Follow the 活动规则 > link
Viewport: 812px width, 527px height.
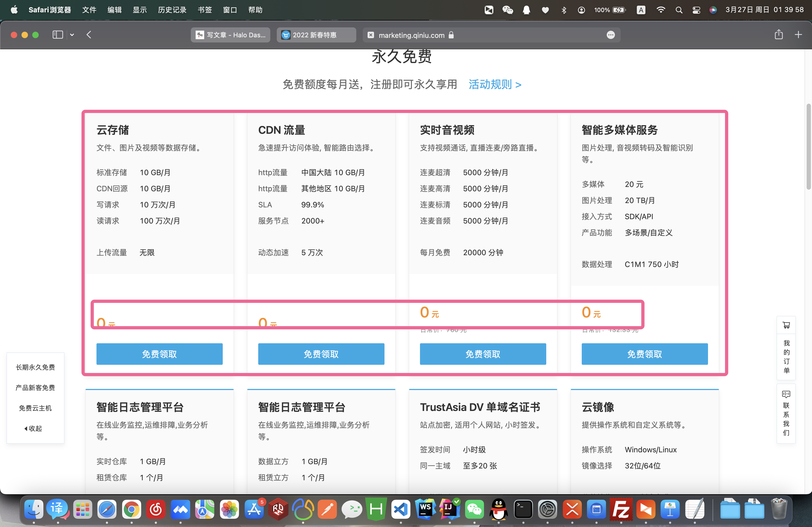[x=495, y=84]
